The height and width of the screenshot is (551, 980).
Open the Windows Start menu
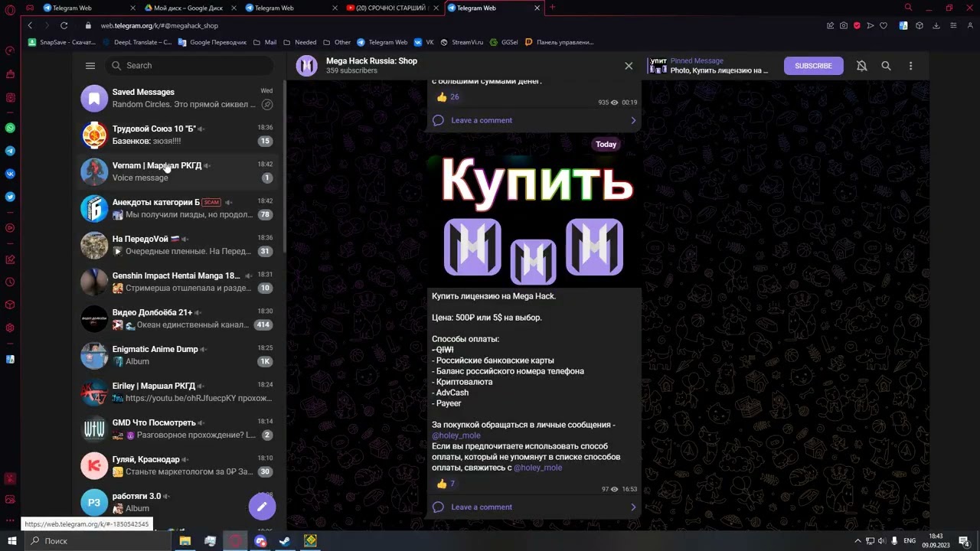pos(11,541)
